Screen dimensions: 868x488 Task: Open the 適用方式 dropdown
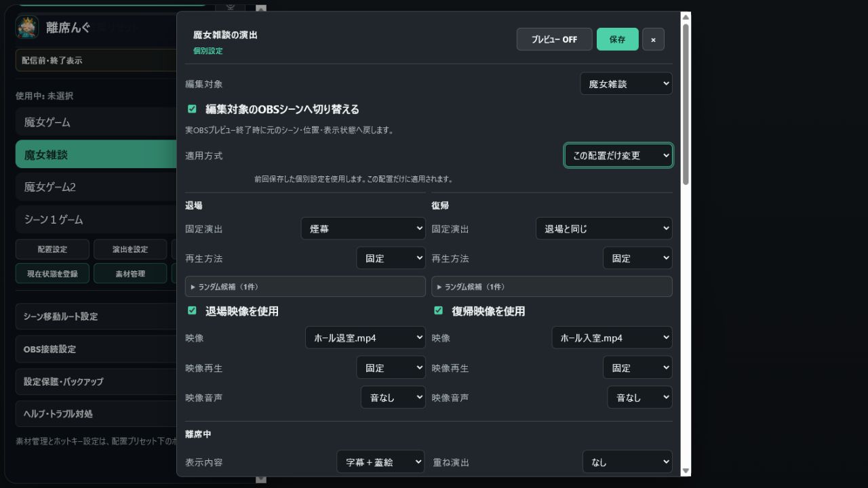[618, 155]
